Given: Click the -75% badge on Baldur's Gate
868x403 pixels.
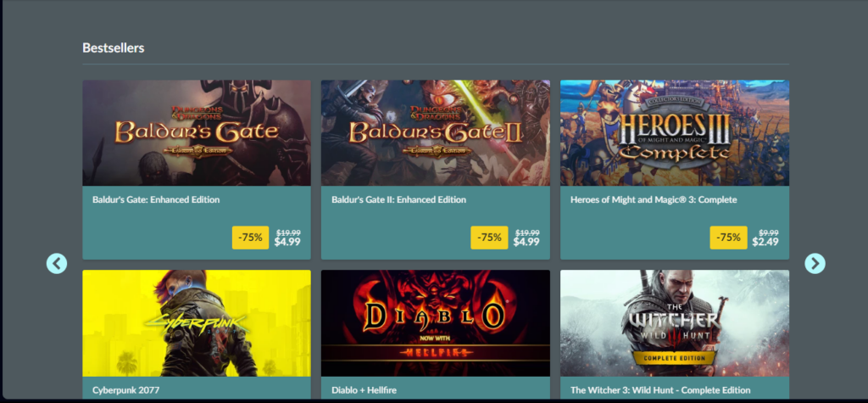Looking at the screenshot, I should [250, 238].
